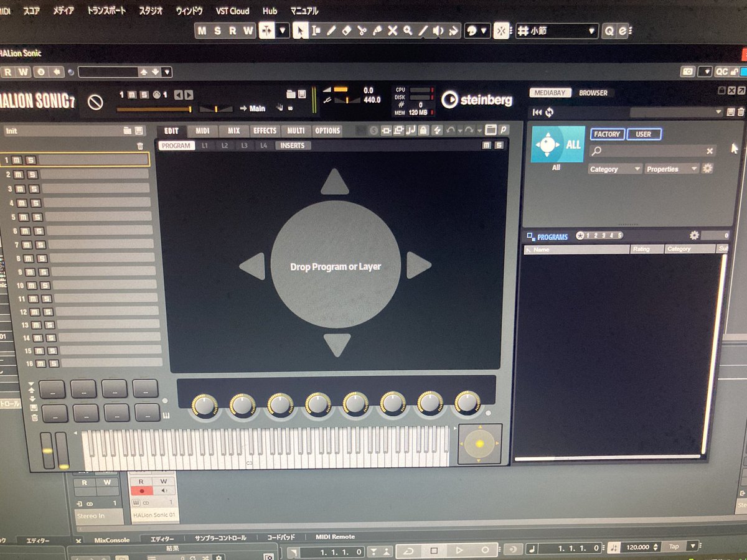The image size is (747, 560).
Task: Open the MIDI Remote lower zone tab
Action: 335,537
